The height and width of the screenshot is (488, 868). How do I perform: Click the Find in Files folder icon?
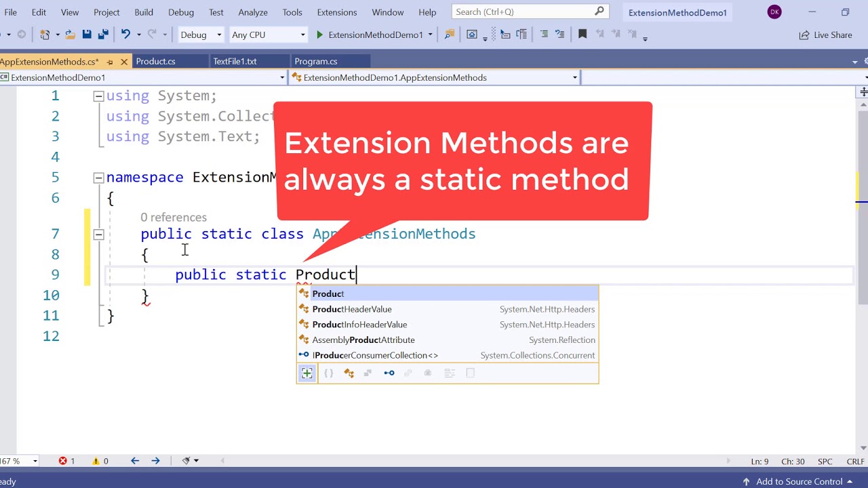[449, 35]
